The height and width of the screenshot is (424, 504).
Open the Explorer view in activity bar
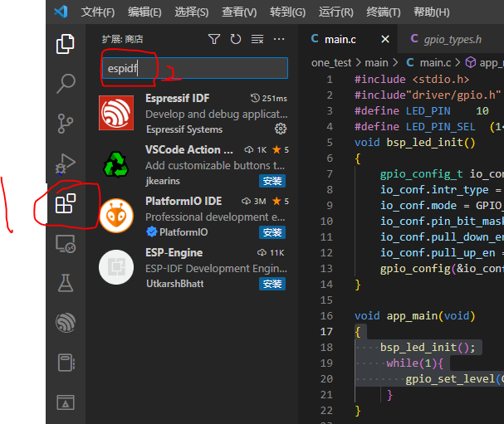tap(66, 44)
